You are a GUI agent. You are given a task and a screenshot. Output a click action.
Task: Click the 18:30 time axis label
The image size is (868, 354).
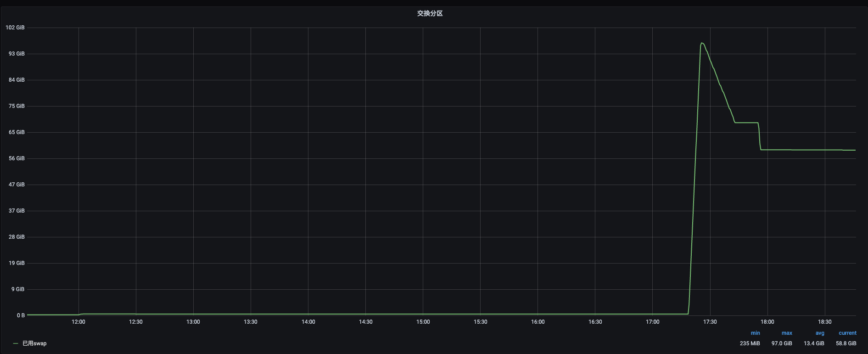coord(825,322)
